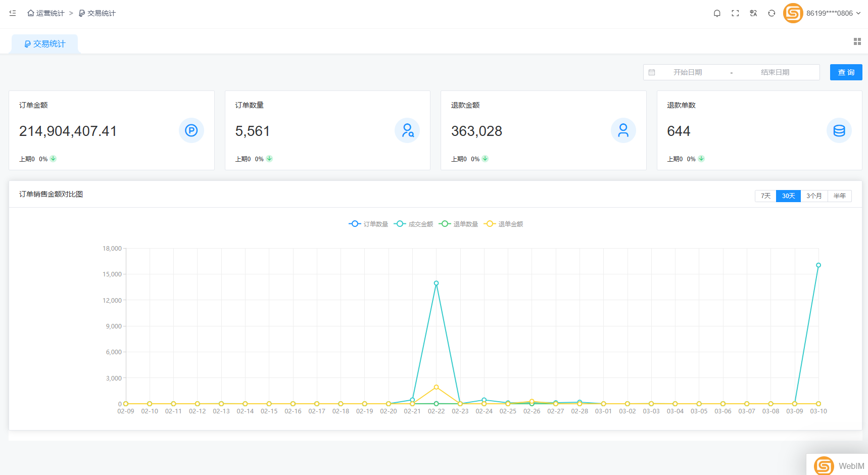Expand the user account dropdown
Screen dimensions: 868x475
(x=834, y=13)
